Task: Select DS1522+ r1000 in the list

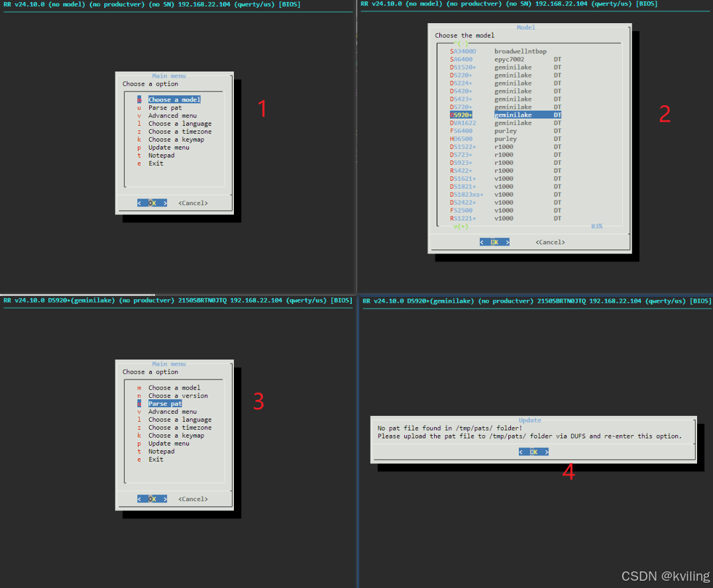Action: click(505, 147)
